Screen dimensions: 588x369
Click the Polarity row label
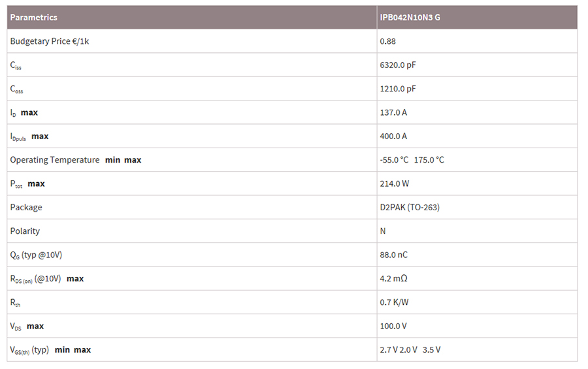pos(25,231)
